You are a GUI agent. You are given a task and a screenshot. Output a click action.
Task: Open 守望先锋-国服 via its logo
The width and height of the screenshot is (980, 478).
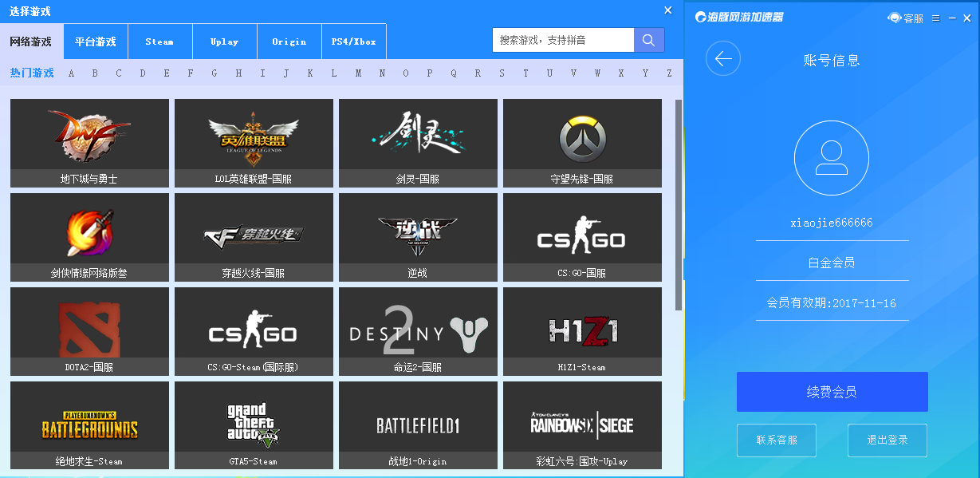click(x=581, y=136)
